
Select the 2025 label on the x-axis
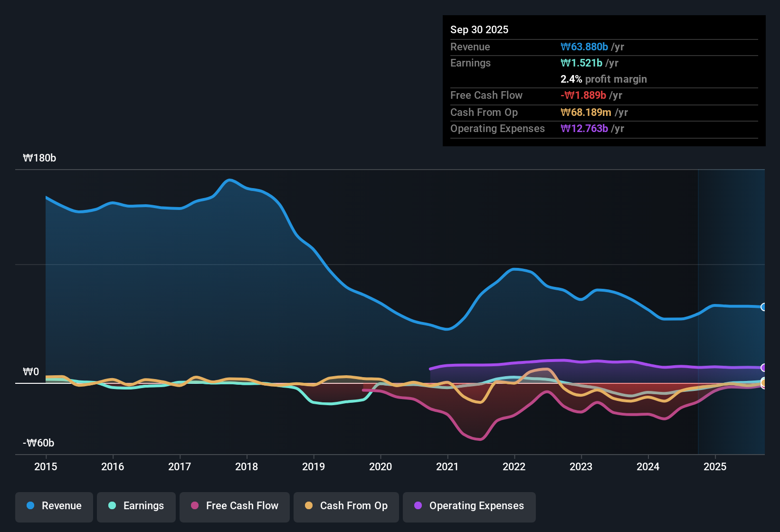coord(715,467)
